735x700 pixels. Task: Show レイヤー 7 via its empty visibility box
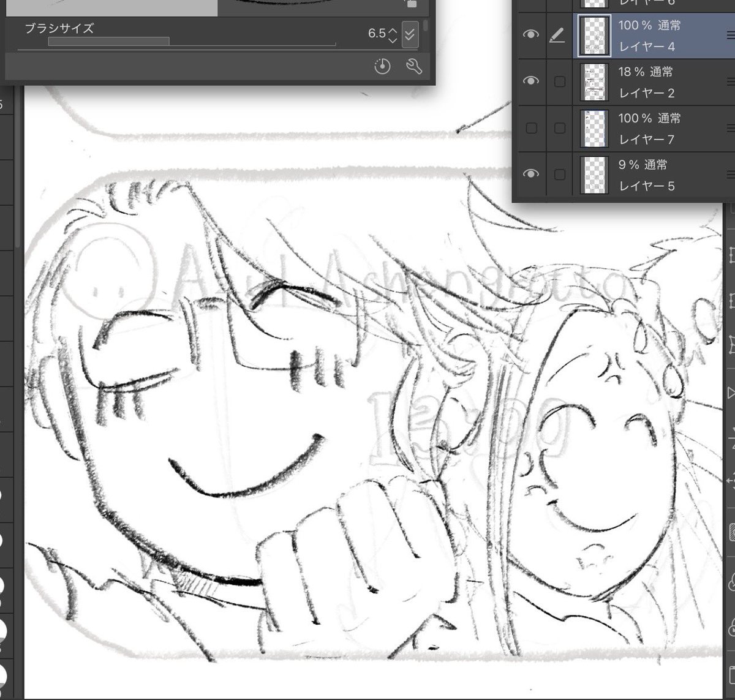click(532, 128)
